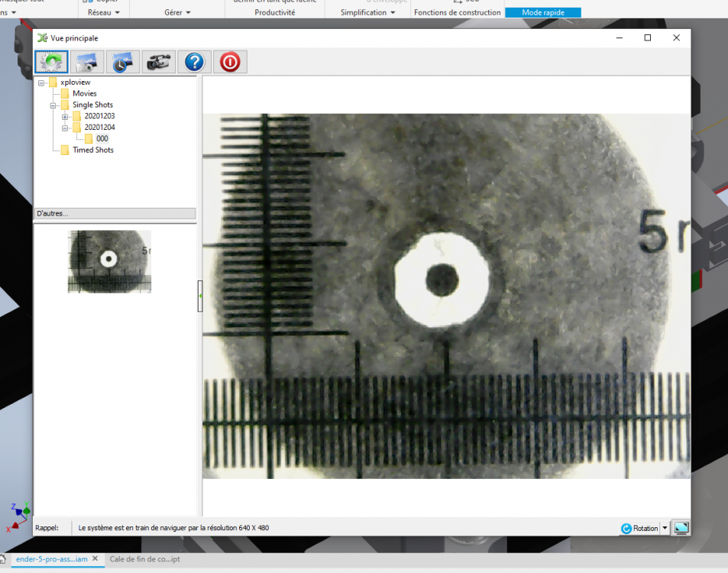Screen dimensions: 728x573
Task: Close the ender-5-pro-ass...iam tab
Action: coord(95,558)
